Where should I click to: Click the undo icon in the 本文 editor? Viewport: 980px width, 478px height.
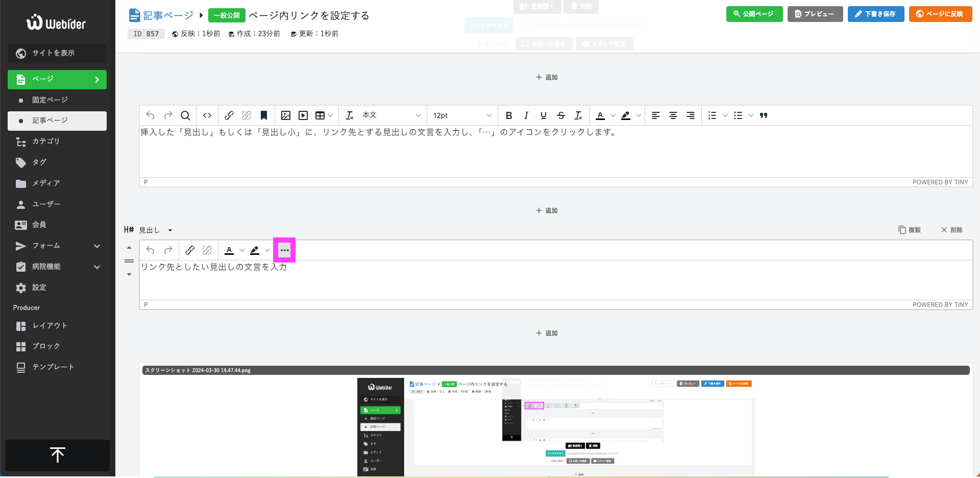pyautogui.click(x=150, y=115)
